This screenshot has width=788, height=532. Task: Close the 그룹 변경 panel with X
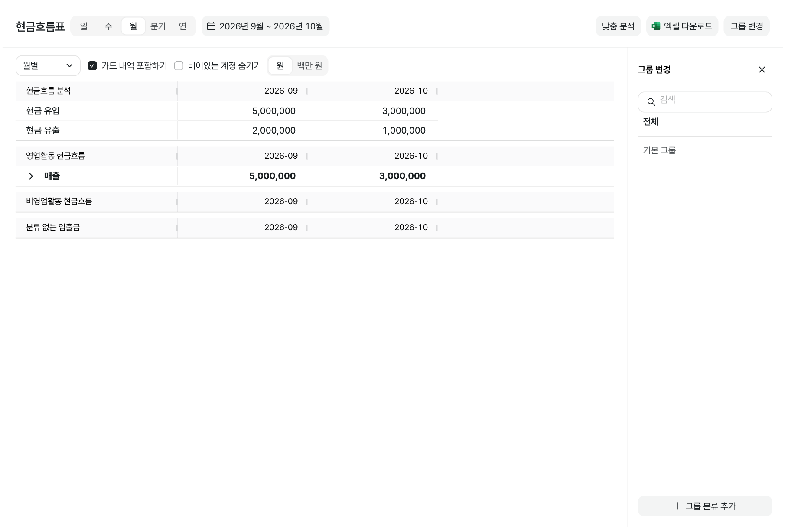coord(762,70)
